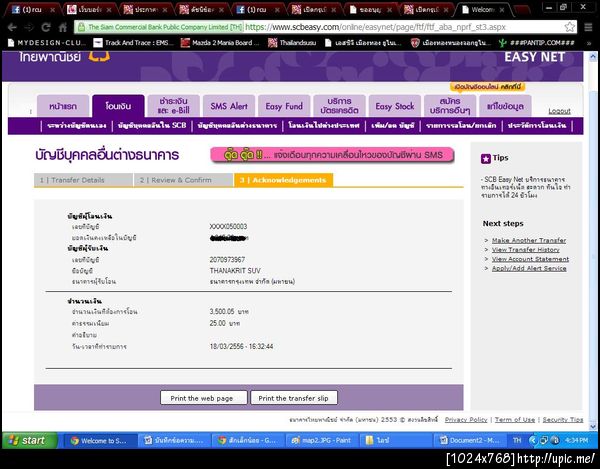600x469 pixels.
Task: Open Document2 Word taskbar item
Action: click(x=470, y=440)
